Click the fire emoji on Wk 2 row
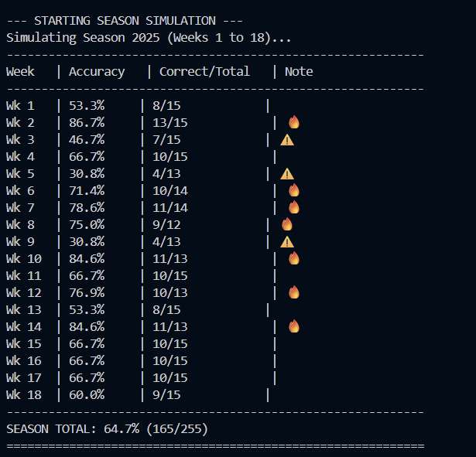 pos(293,122)
